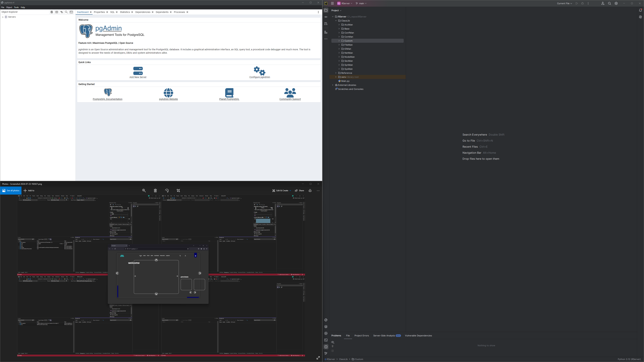Click Add to button in Photos
This screenshot has height=362, width=644.
(29, 191)
